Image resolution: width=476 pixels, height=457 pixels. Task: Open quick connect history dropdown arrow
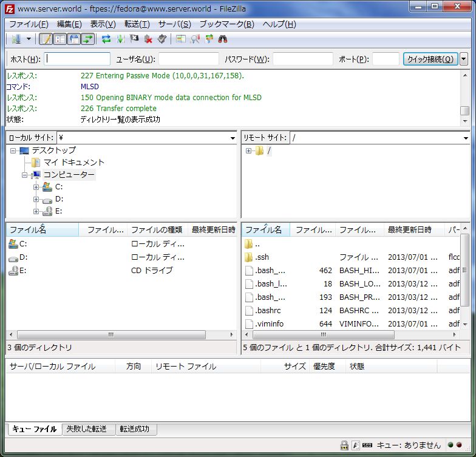click(x=464, y=59)
